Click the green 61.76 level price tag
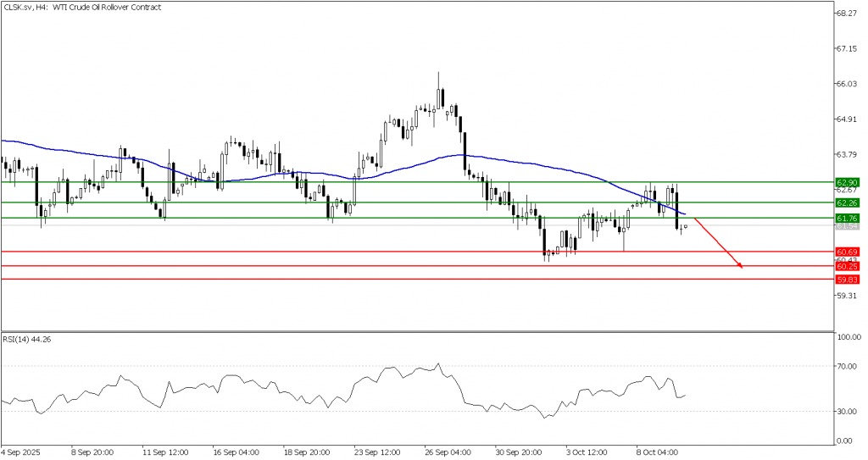 tap(848, 219)
